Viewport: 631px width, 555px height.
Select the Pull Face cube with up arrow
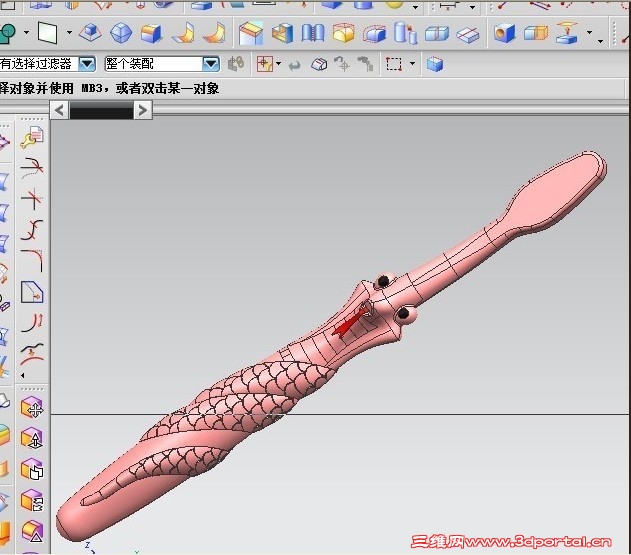pyautogui.click(x=32, y=438)
